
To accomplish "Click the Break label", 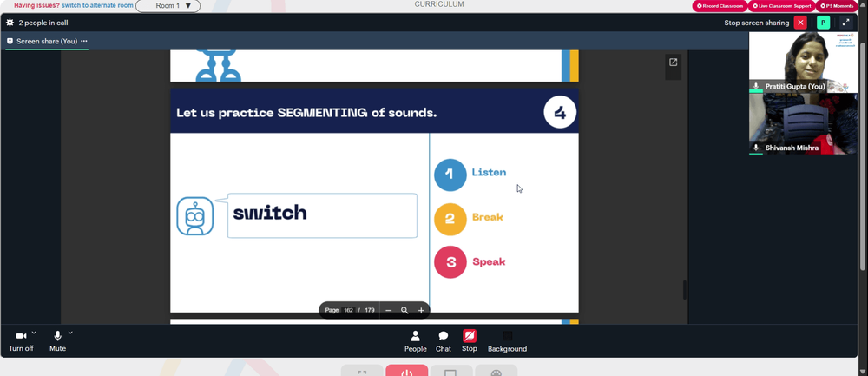I will pyautogui.click(x=488, y=217).
